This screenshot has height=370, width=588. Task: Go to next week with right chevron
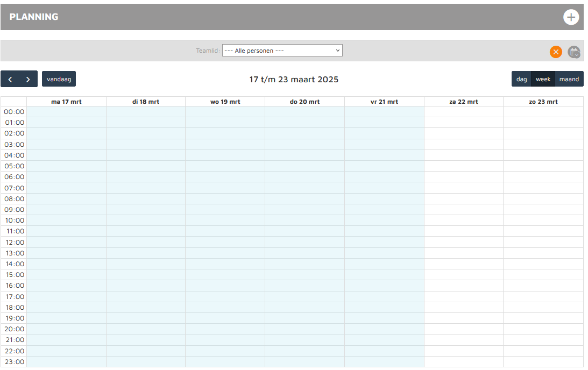(28, 79)
